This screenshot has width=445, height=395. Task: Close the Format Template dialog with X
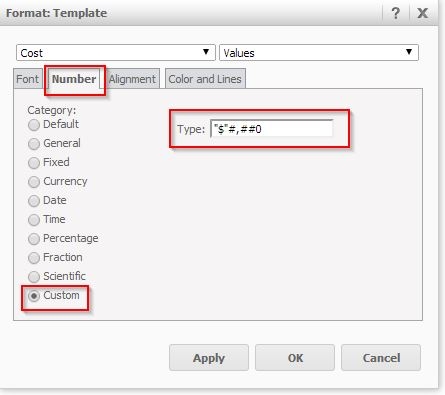pyautogui.click(x=422, y=13)
